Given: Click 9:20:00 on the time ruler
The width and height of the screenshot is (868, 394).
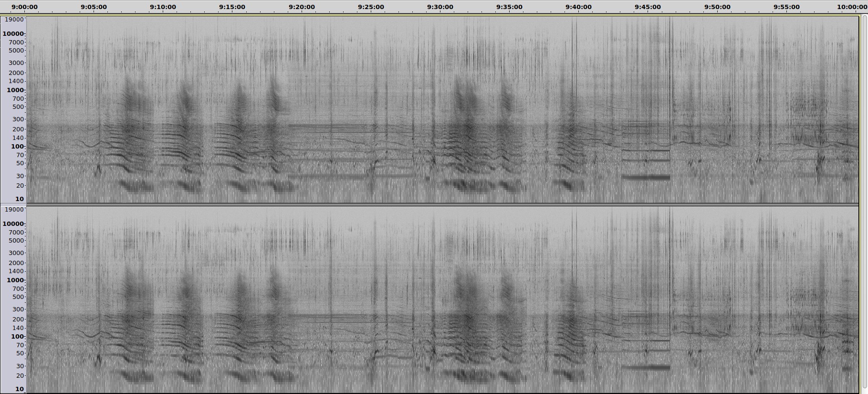Looking at the screenshot, I should click(x=302, y=7).
